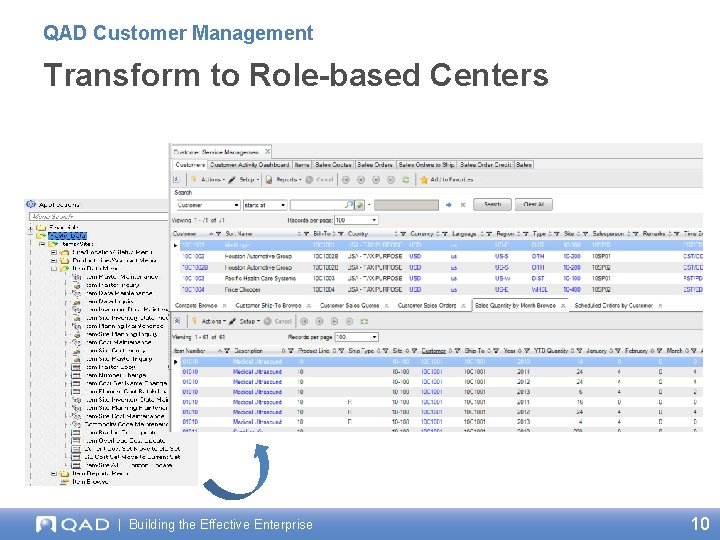
Task: Open the 'starts at' operator dropdown
Action: 265,205
